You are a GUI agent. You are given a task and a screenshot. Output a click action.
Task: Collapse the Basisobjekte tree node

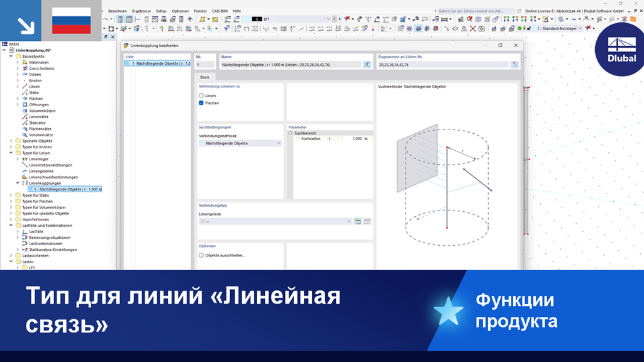coord(11,56)
